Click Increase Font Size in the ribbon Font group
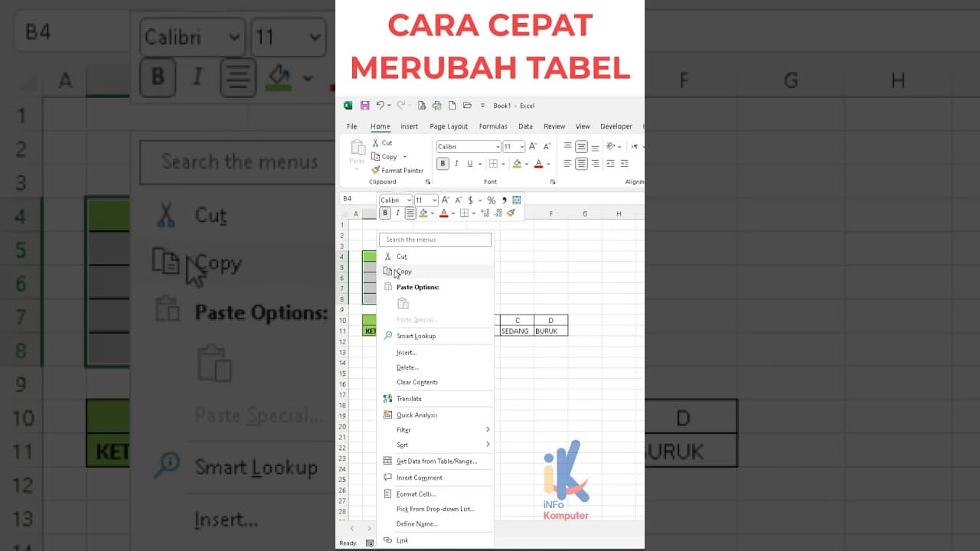Image resolution: width=980 pixels, height=551 pixels. tap(533, 146)
